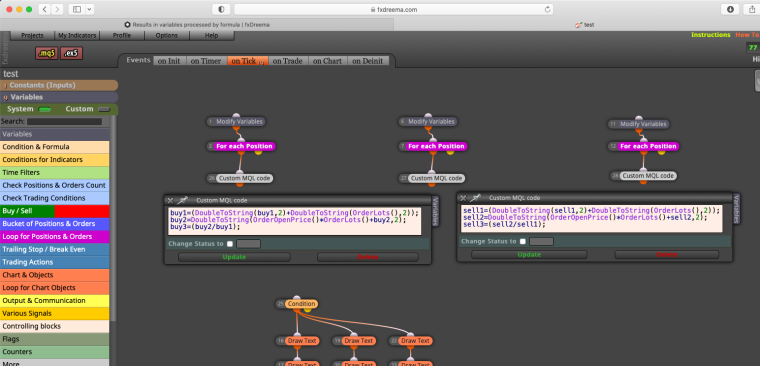Tick Change Status checkbox in left dialog
760x366 pixels.
click(230, 244)
